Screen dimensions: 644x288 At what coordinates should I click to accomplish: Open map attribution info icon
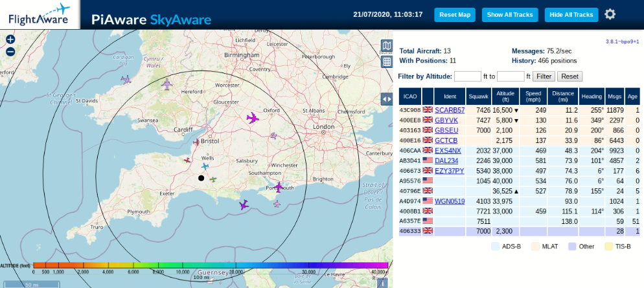[382, 283]
